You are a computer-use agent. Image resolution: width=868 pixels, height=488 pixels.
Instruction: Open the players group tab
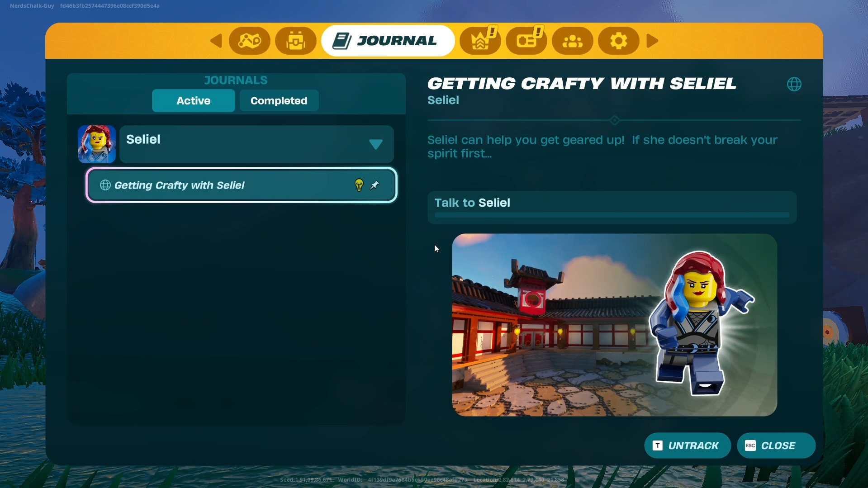click(573, 41)
